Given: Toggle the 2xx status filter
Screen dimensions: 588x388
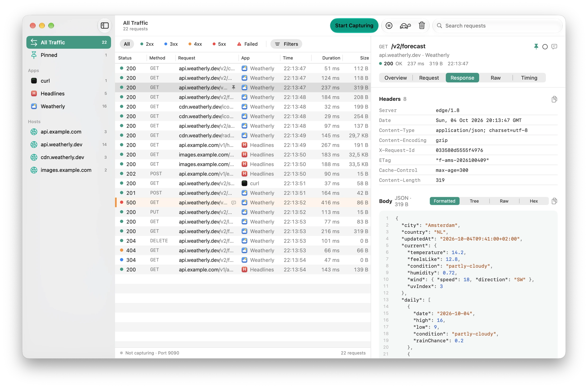Looking at the screenshot, I should pos(147,44).
